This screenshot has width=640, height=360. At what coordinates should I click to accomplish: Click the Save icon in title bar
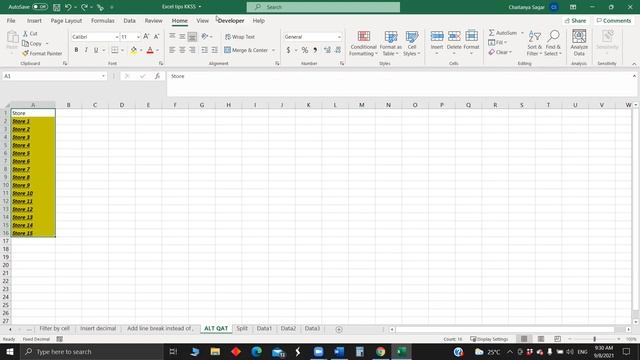point(57,7)
